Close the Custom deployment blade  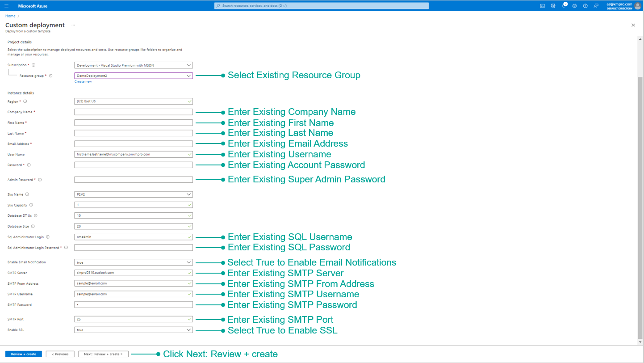[x=633, y=25]
